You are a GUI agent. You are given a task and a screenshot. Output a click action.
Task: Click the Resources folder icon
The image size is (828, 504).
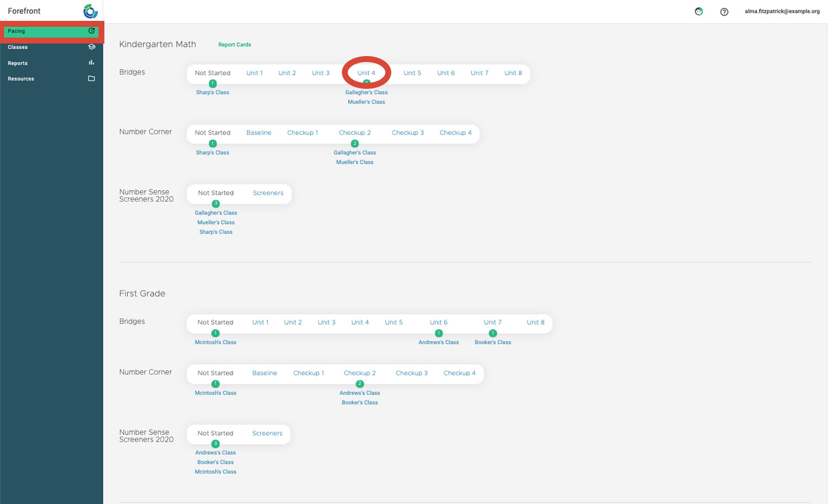[x=92, y=78]
